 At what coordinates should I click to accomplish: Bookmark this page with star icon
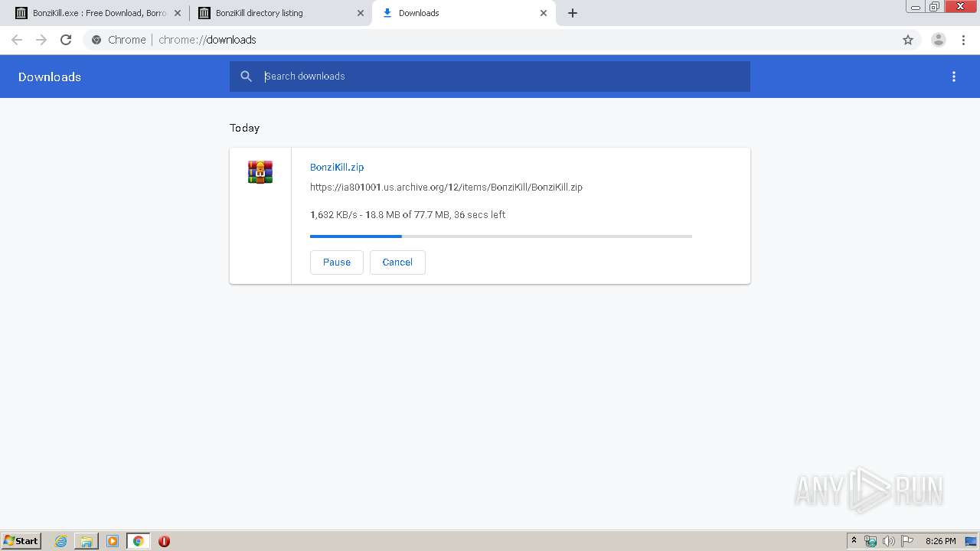coord(908,40)
